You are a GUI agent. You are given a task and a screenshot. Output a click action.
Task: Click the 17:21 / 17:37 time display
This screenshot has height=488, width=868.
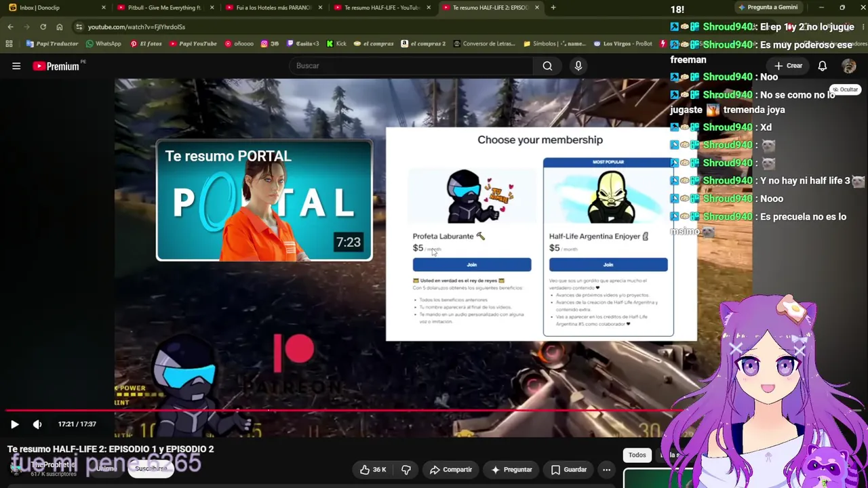click(x=77, y=424)
